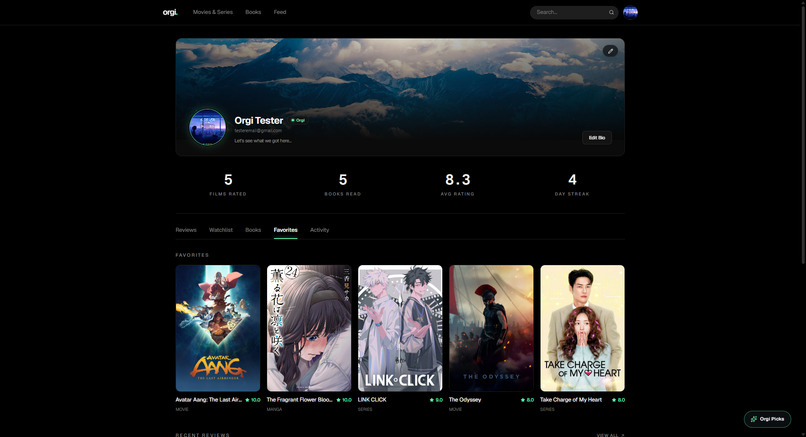Click the star rating of LINK CLICK
The image size is (806, 437).
[x=436, y=400]
